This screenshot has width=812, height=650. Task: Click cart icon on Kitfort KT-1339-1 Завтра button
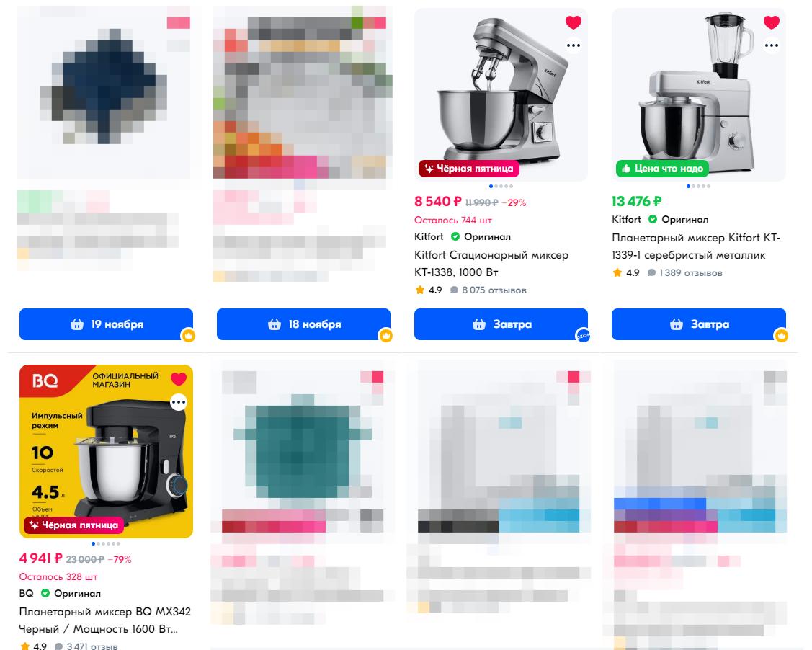pos(677,324)
